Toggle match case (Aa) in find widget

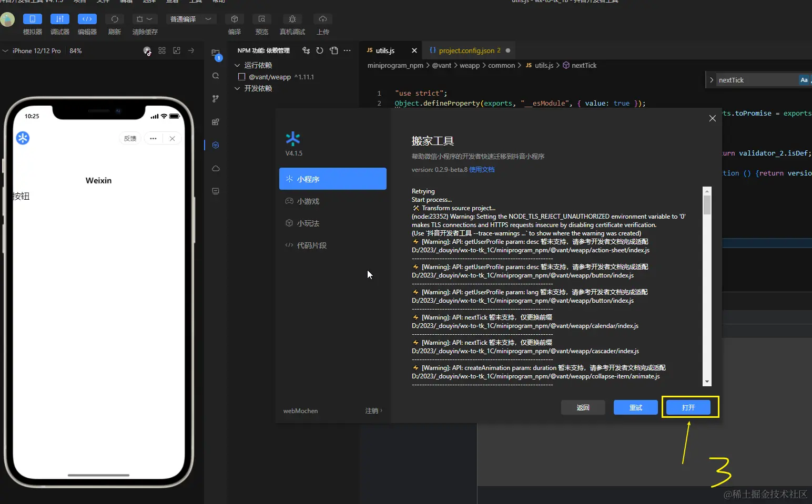click(804, 80)
